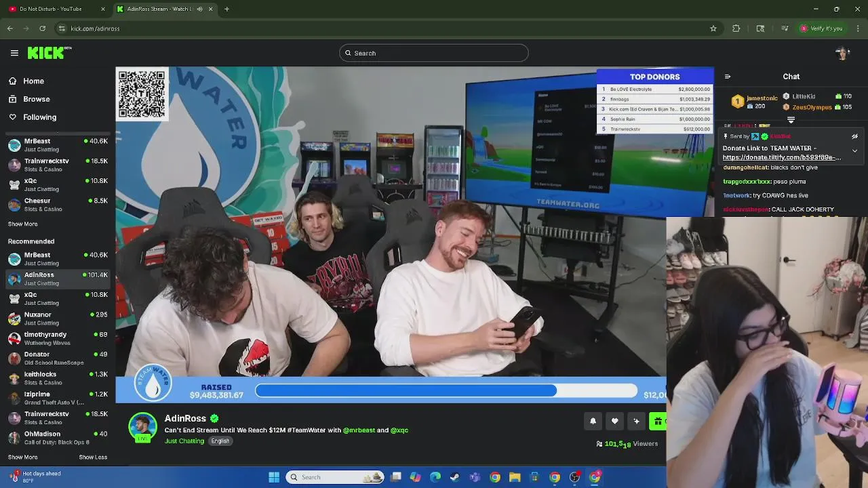The width and height of the screenshot is (868, 488).
Task: Open Steam from taskbar
Action: click(454, 477)
